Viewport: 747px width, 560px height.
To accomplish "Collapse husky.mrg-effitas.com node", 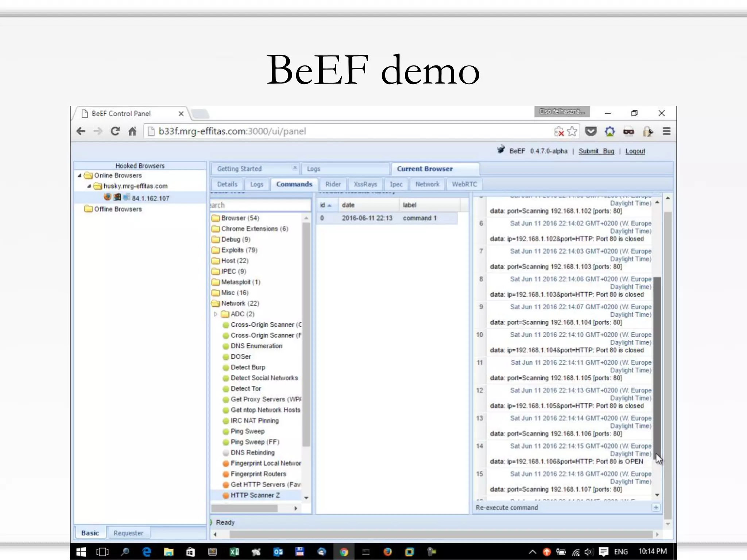I will pyautogui.click(x=89, y=186).
